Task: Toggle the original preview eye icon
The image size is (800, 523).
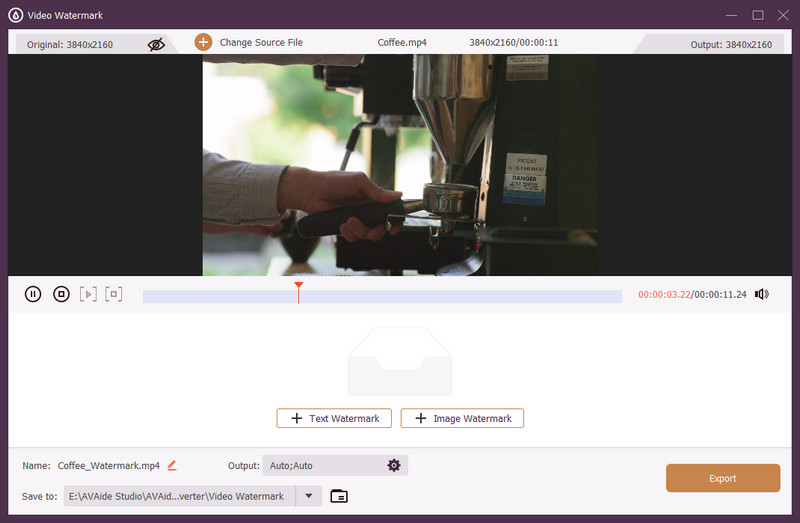Action: pos(156,44)
